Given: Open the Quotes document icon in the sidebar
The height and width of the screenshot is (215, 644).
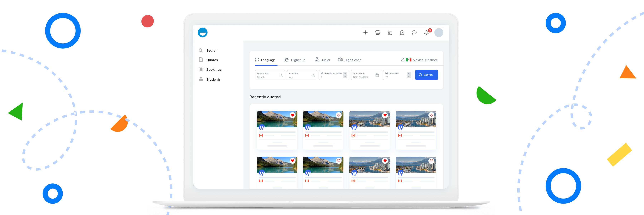Looking at the screenshot, I should (x=201, y=59).
